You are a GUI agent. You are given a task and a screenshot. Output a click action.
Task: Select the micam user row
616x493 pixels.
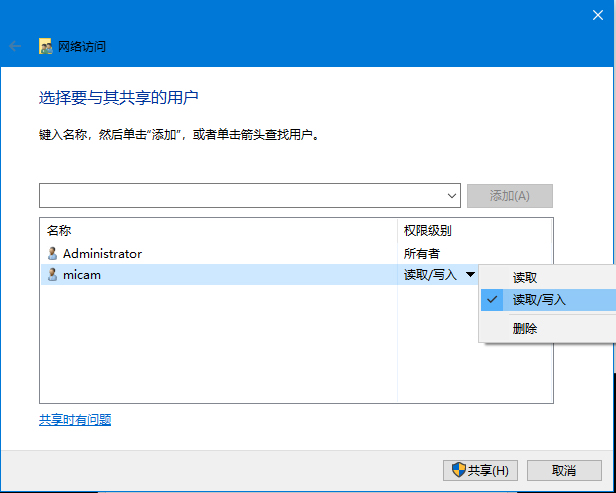[259, 275]
